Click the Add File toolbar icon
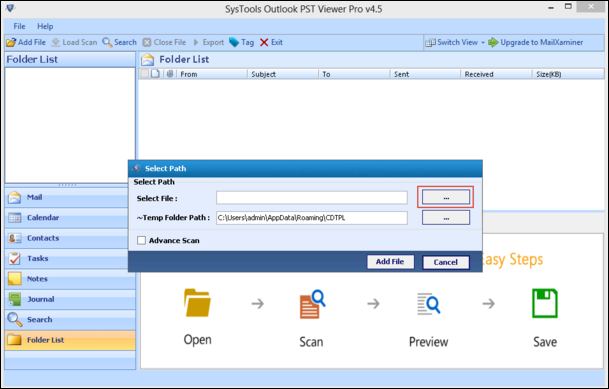Screen dimensions: 609x389 click(x=11, y=42)
